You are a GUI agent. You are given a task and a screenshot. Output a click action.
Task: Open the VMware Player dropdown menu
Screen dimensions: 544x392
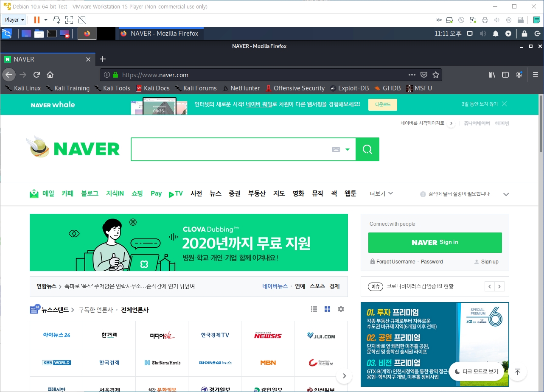14,20
